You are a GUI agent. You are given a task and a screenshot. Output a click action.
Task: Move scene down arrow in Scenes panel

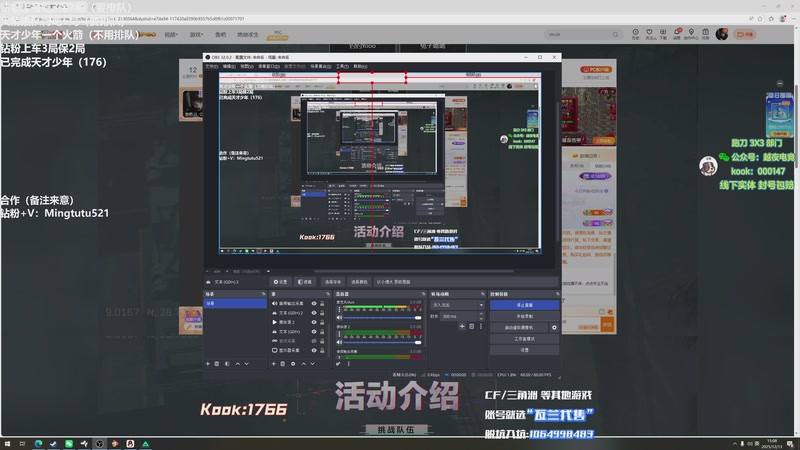246,364
